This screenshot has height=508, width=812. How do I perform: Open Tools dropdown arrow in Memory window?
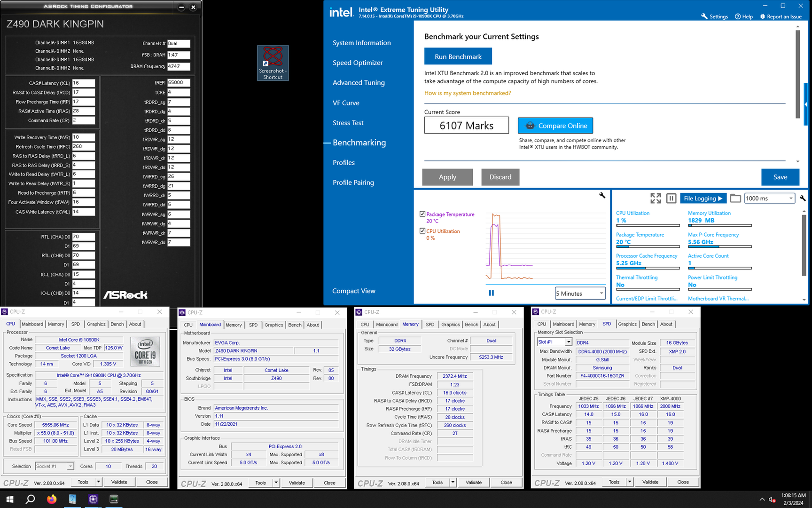453,483
